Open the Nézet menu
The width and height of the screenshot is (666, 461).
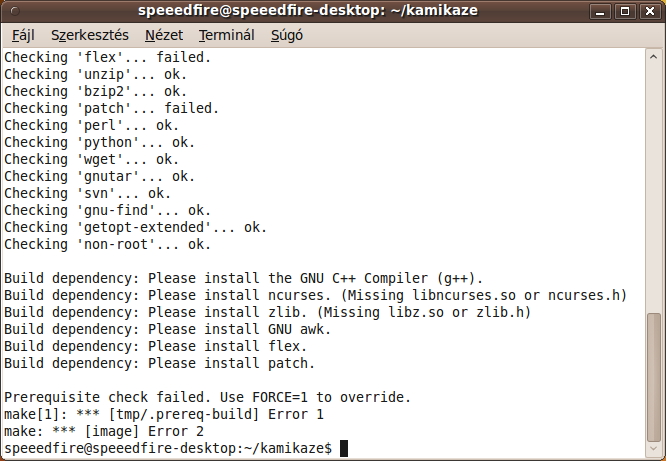pyautogui.click(x=164, y=35)
